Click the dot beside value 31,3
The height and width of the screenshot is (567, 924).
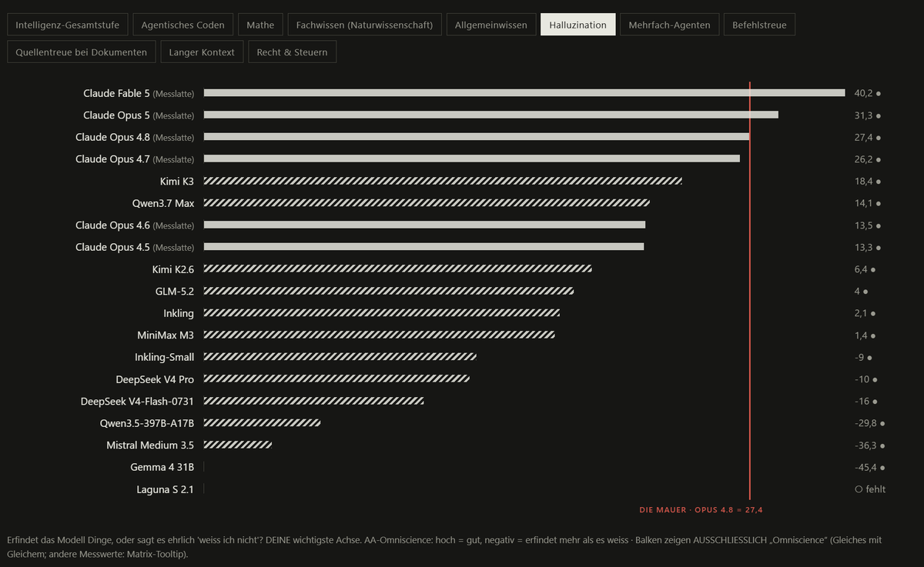[x=878, y=115]
